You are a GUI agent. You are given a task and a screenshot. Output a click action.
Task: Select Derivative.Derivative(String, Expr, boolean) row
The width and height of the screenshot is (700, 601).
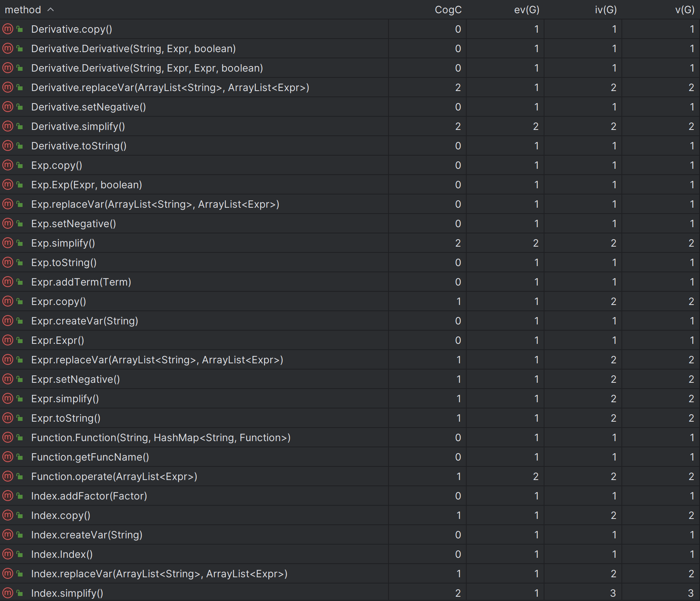350,48
